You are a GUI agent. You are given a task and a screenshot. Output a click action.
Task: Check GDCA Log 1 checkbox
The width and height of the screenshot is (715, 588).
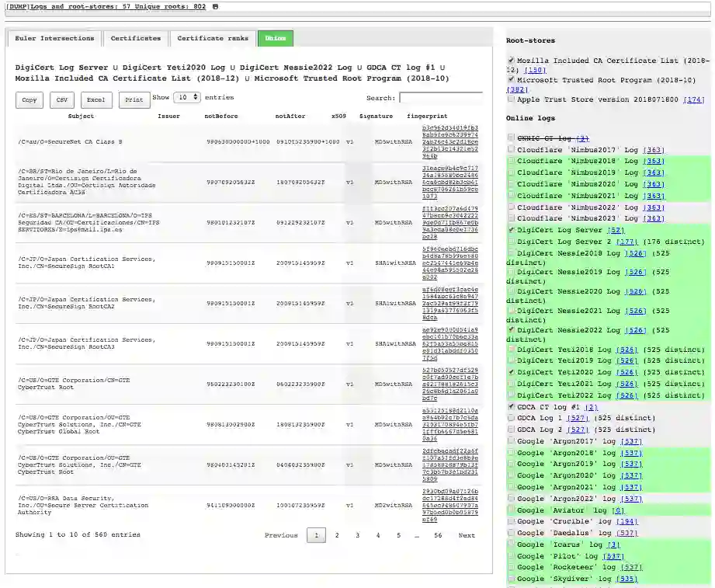(511, 417)
